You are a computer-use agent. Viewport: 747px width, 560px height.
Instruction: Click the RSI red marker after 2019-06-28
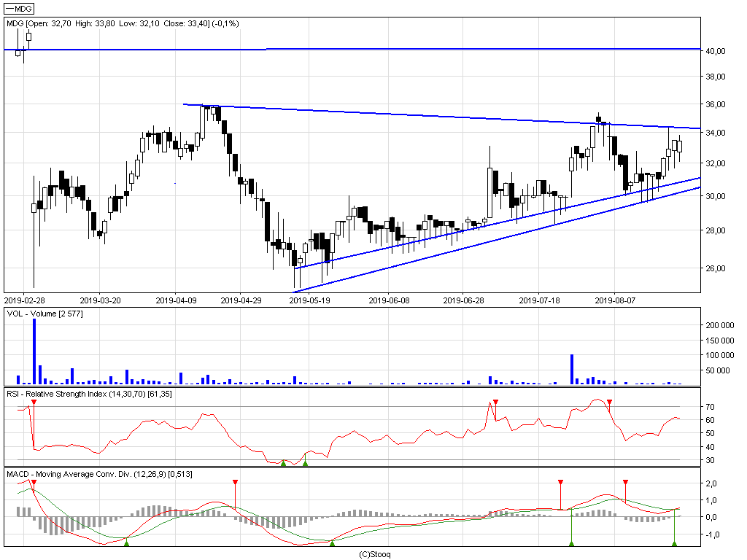(x=496, y=402)
